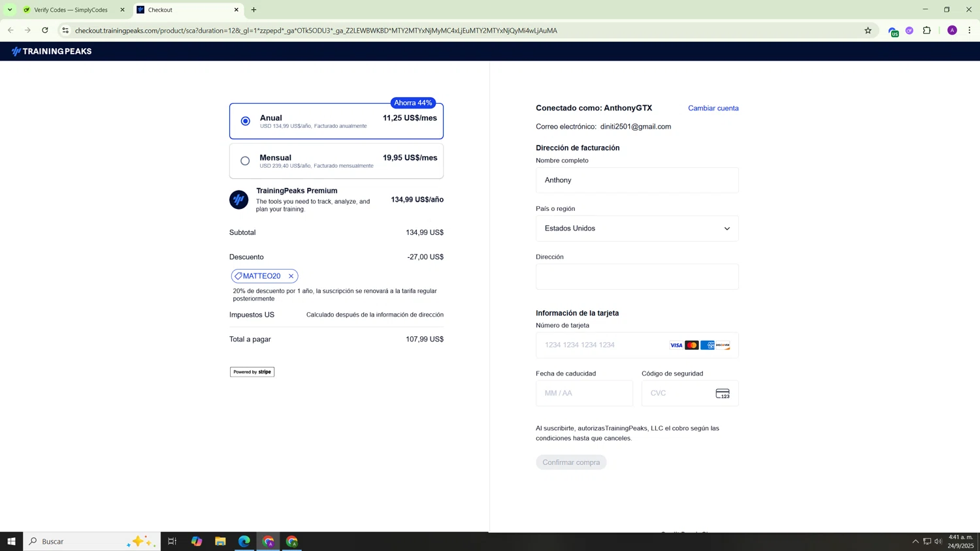Open the clock and date panel
The height and width of the screenshot is (551, 980).
click(x=960, y=541)
